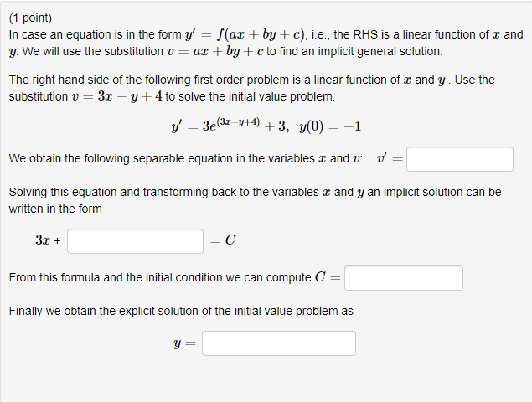Click the explicit solution y = input
The height and width of the screenshot is (402, 532).
[278, 343]
